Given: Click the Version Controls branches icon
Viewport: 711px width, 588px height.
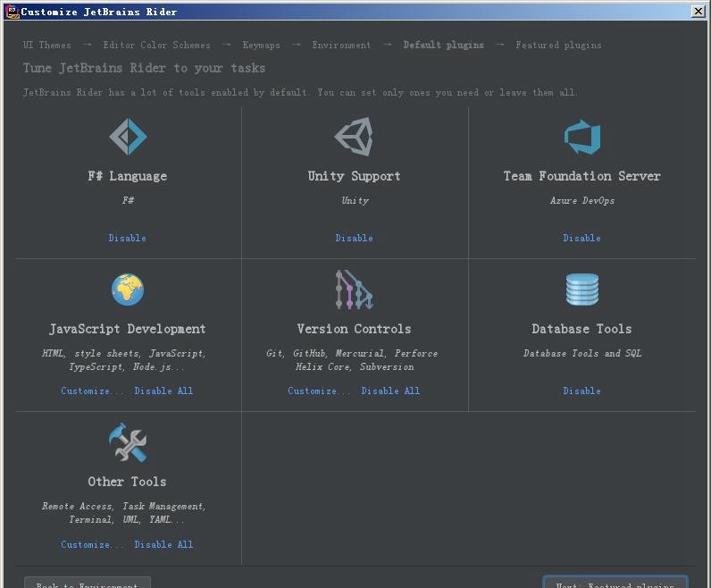Looking at the screenshot, I should (354, 290).
